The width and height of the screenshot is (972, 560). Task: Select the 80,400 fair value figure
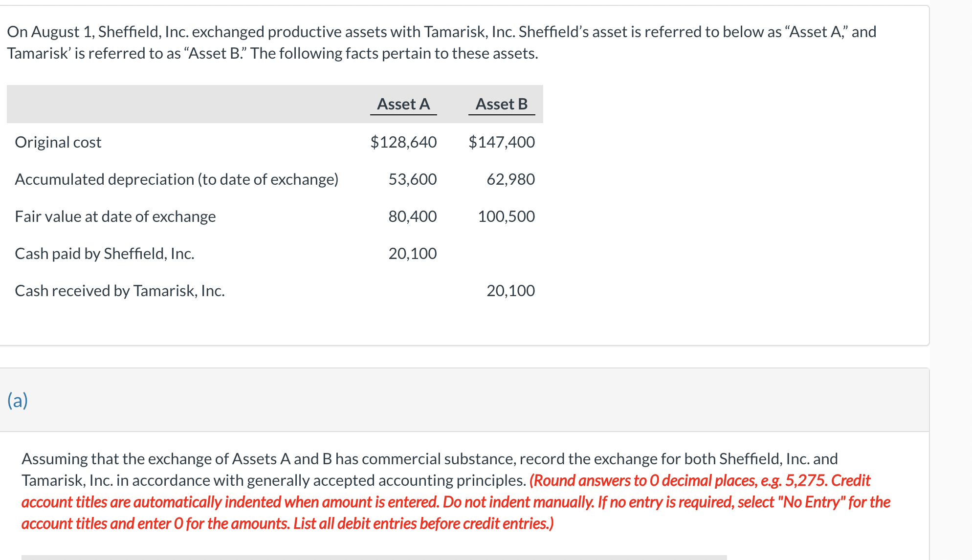pyautogui.click(x=413, y=216)
